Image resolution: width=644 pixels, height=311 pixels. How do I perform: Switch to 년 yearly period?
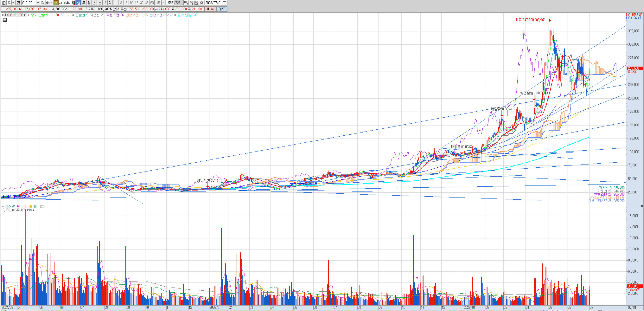click(94, 3)
